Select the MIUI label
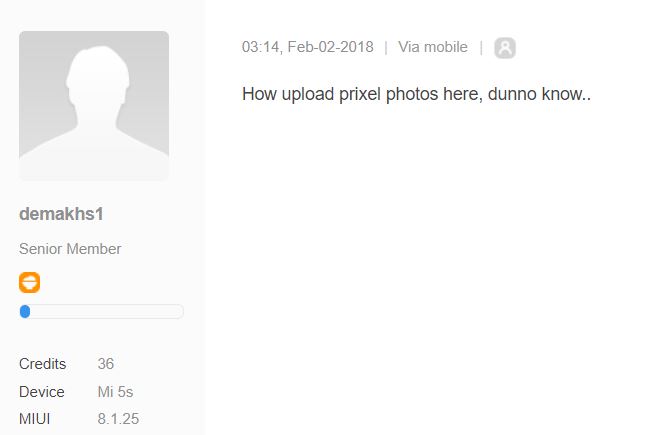The height and width of the screenshot is (435, 646). [x=35, y=418]
